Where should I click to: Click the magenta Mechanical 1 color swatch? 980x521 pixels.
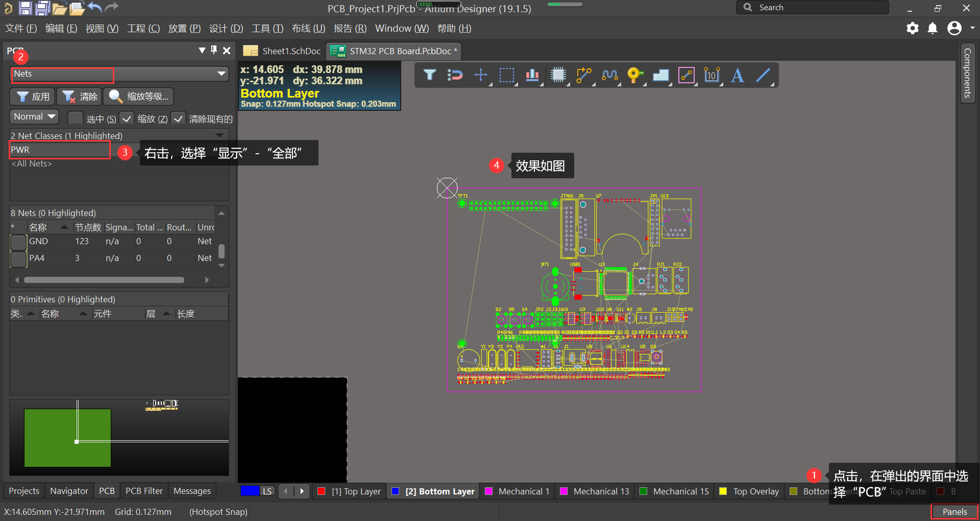click(488, 491)
